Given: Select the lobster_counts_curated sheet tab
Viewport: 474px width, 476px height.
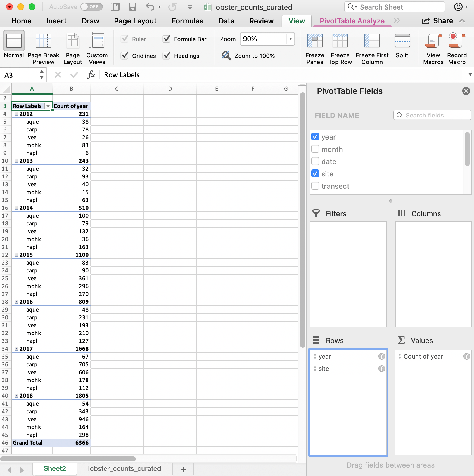Looking at the screenshot, I should pos(124,468).
